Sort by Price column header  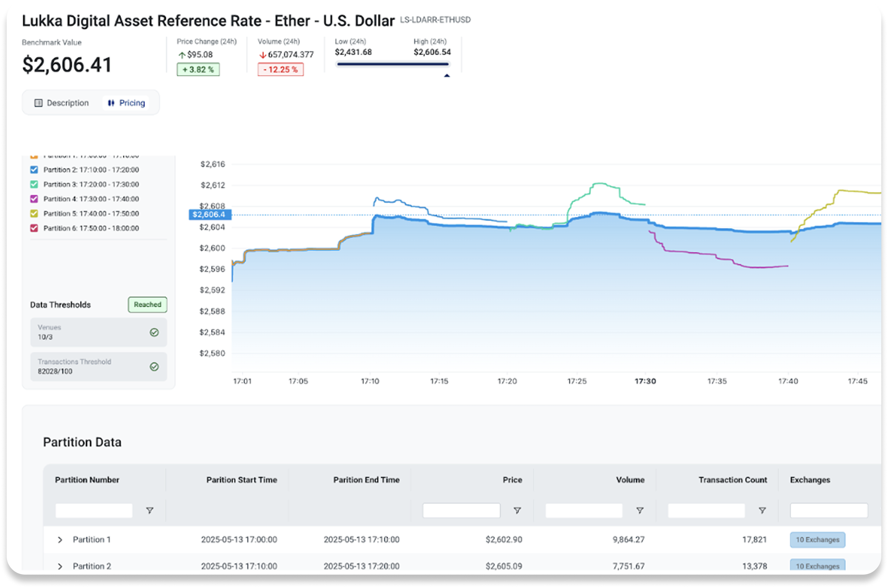(512, 480)
